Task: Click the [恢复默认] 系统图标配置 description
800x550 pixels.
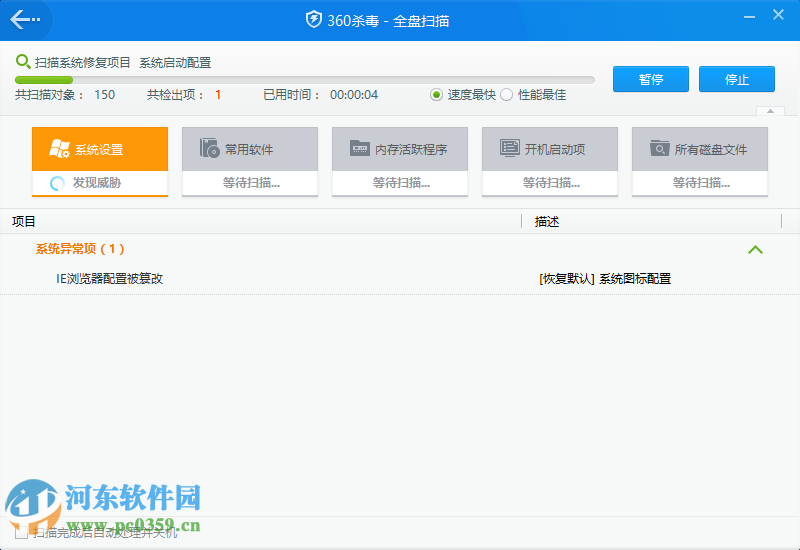Action: point(605,279)
